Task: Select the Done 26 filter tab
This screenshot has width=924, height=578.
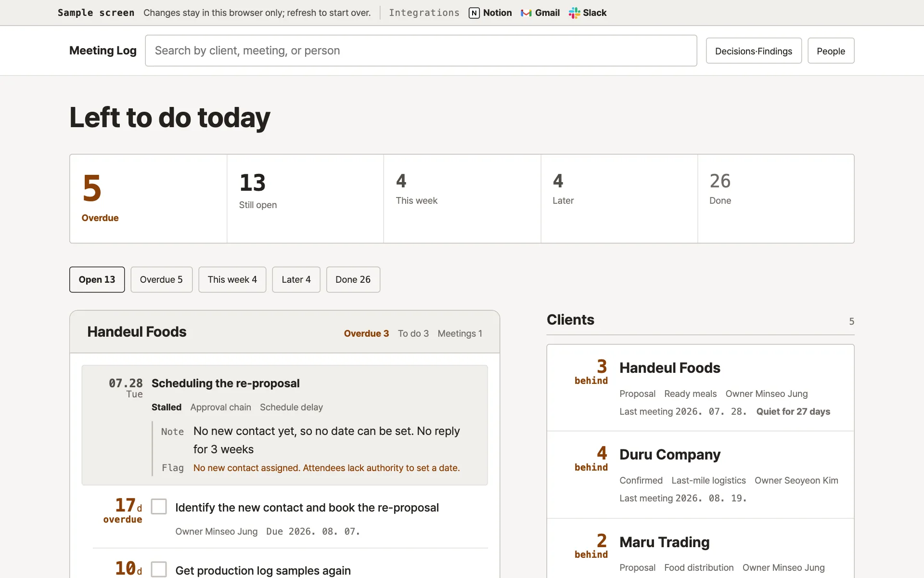Action: [353, 279]
